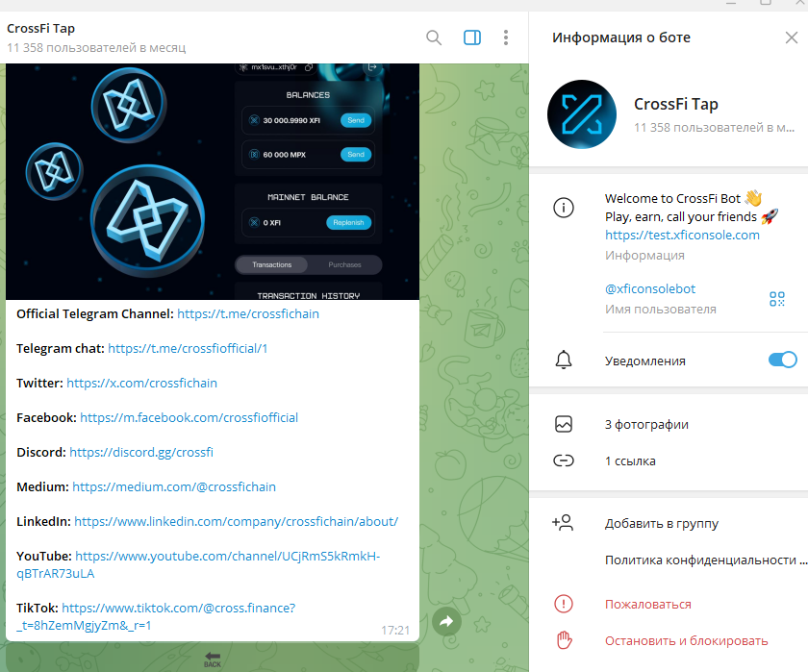
Task: Open the privacy policy entry
Action: click(705, 560)
